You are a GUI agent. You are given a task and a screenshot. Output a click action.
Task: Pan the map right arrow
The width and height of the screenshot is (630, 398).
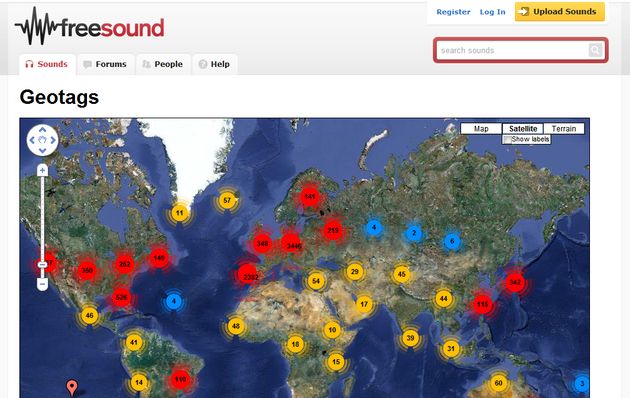(53, 140)
